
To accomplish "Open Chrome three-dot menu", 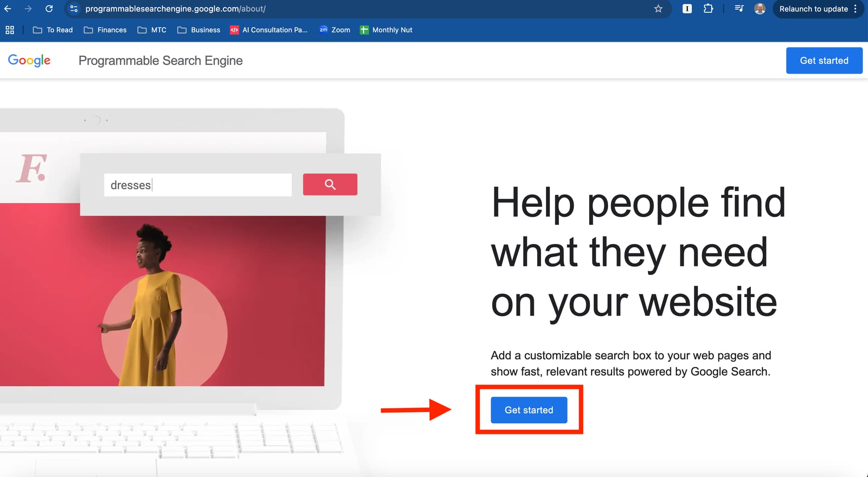I will [x=855, y=9].
